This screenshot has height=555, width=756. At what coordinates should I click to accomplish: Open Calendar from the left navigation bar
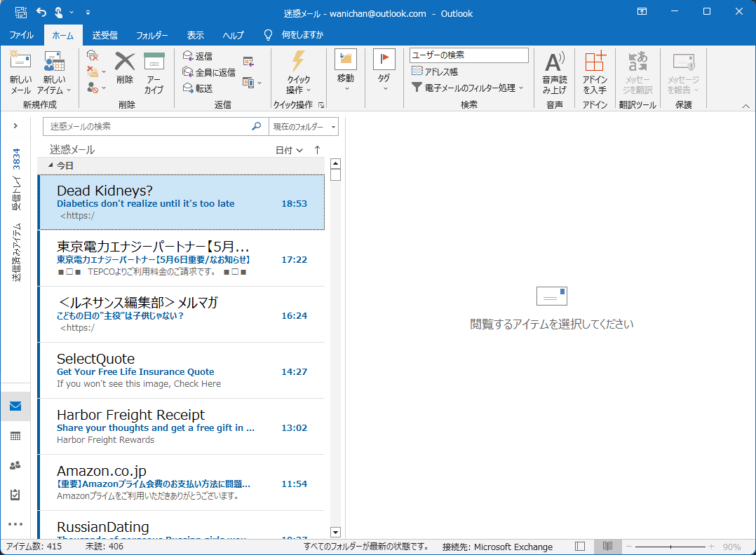(x=15, y=436)
